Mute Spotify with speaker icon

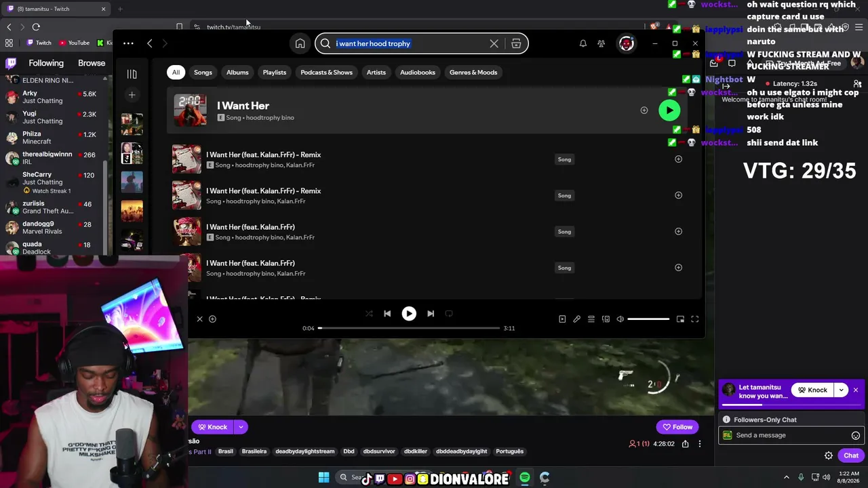(620, 319)
